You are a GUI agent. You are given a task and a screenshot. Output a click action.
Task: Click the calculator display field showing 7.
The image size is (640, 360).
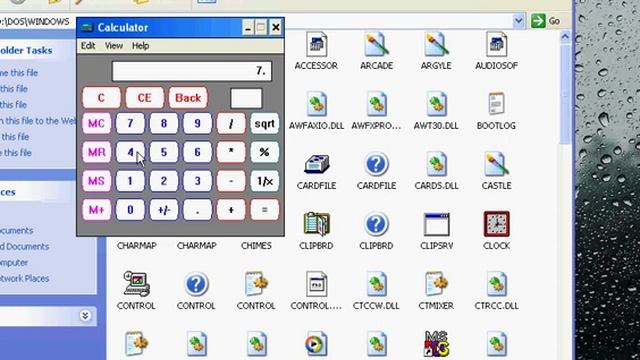(192, 71)
